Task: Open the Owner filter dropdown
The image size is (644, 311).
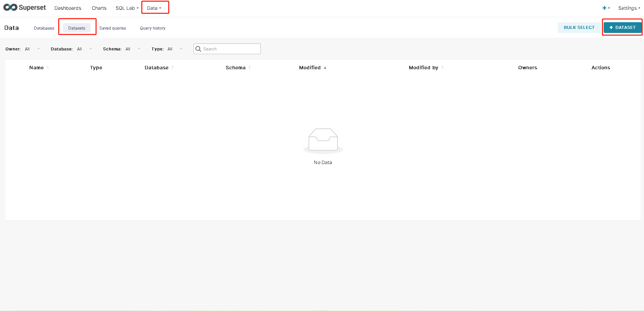Action: [33, 49]
